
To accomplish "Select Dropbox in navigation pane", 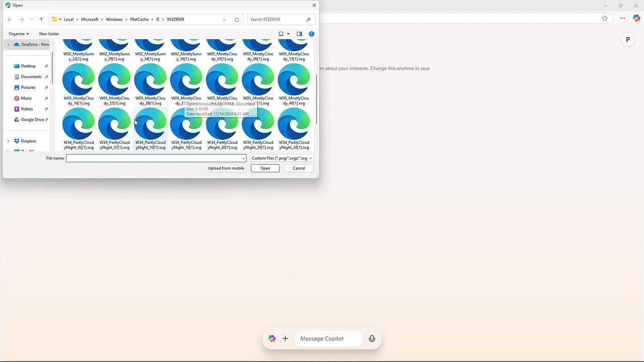I will [29, 141].
